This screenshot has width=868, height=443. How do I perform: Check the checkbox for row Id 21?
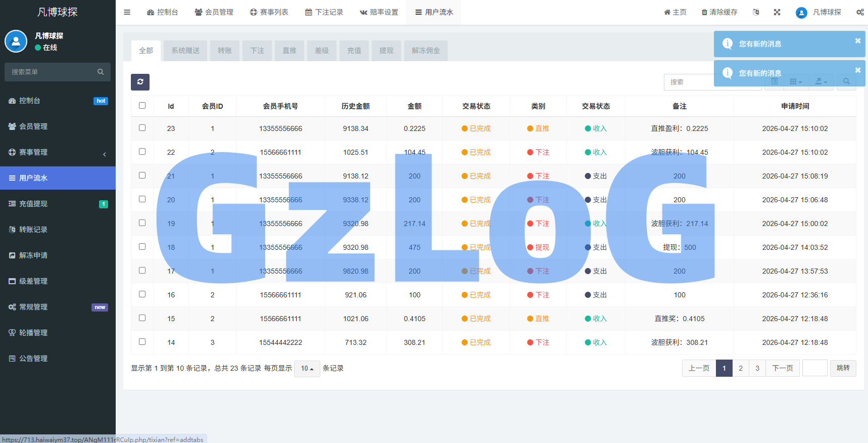[142, 175]
